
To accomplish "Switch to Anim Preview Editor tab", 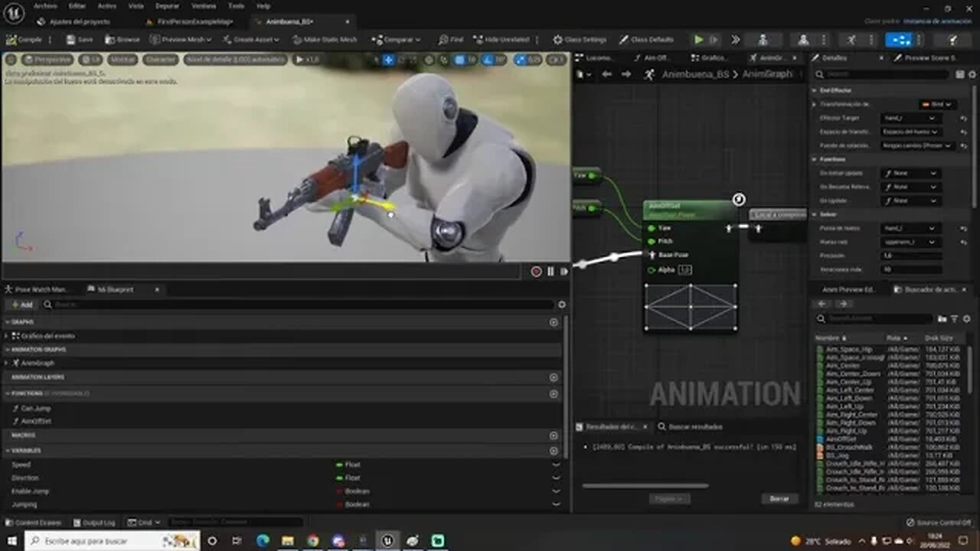I will pyautogui.click(x=848, y=289).
